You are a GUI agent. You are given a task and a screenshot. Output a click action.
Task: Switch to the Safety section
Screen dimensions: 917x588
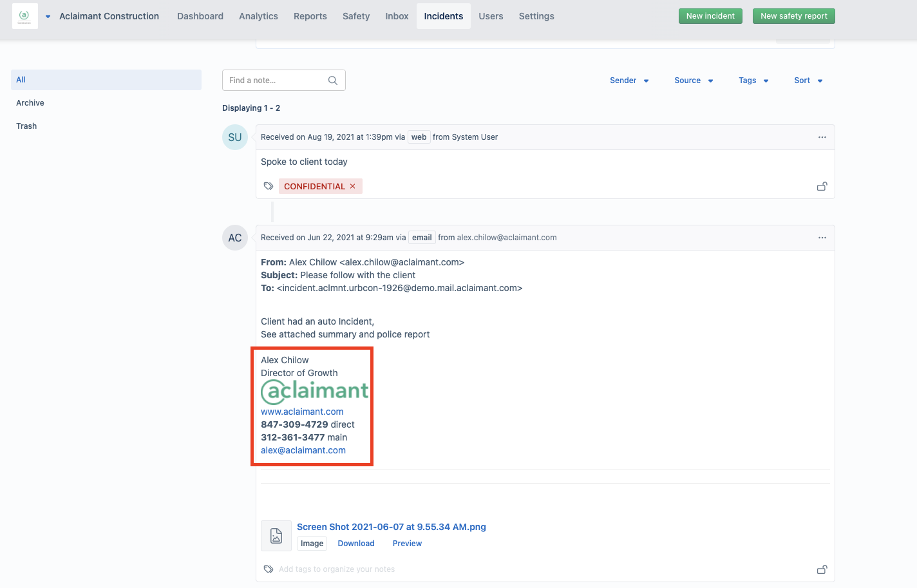[x=356, y=16]
